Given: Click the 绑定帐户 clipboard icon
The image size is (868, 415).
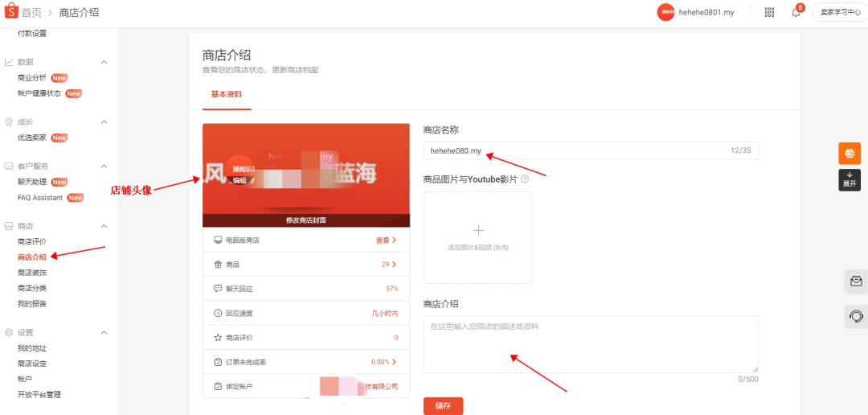Looking at the screenshot, I should tap(218, 386).
